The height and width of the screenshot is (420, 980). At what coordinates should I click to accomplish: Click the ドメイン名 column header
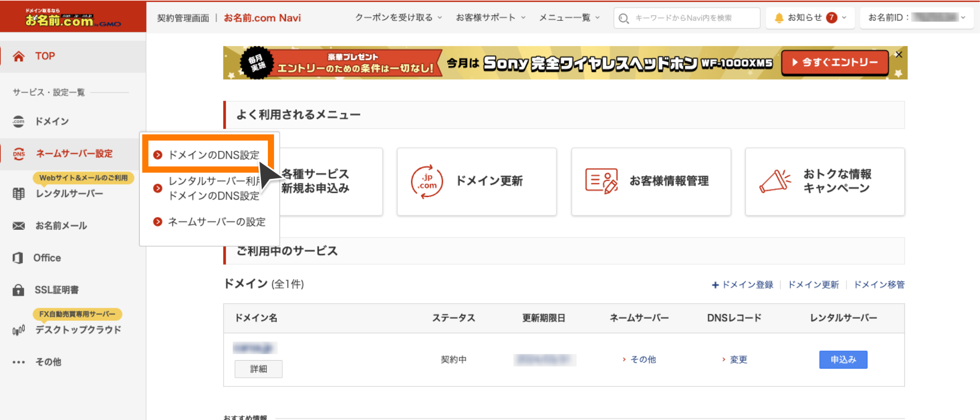(x=256, y=318)
